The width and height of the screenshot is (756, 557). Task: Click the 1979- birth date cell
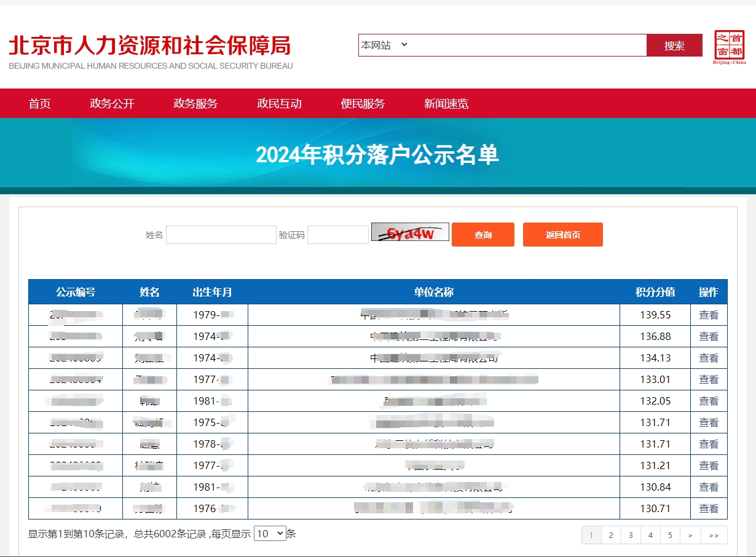(212, 315)
